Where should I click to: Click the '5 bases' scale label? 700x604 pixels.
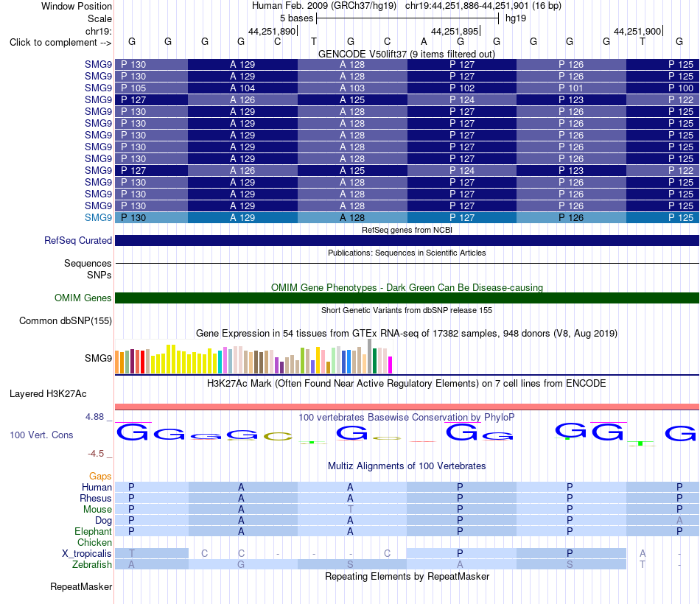[296, 18]
